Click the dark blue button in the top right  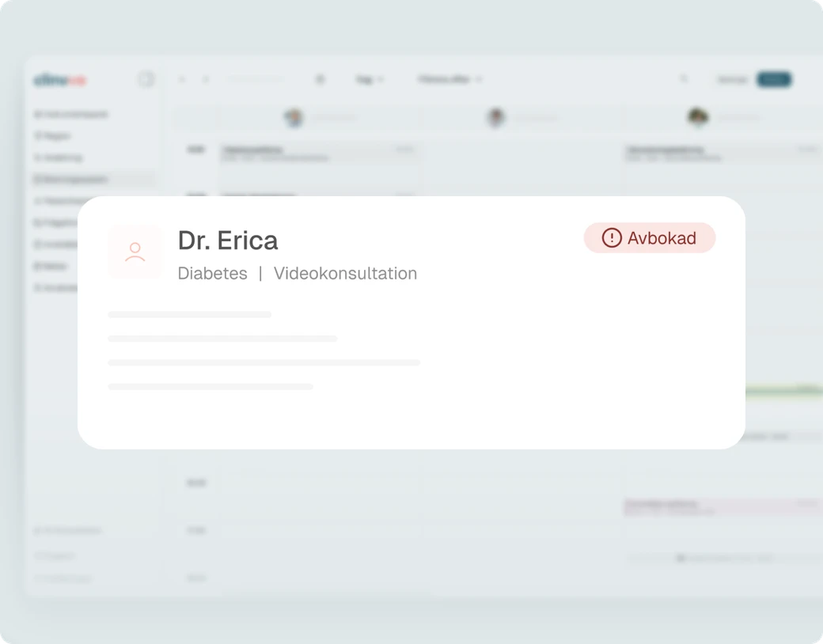tap(774, 79)
